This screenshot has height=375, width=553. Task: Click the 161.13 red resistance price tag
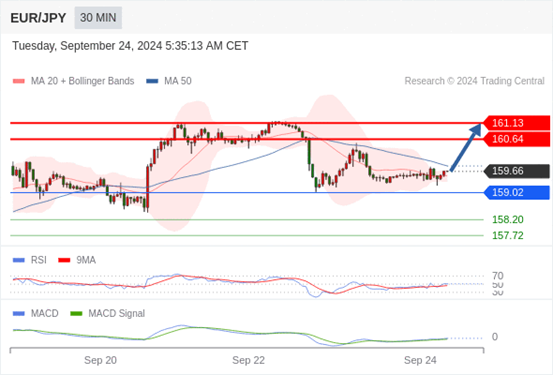(x=516, y=123)
